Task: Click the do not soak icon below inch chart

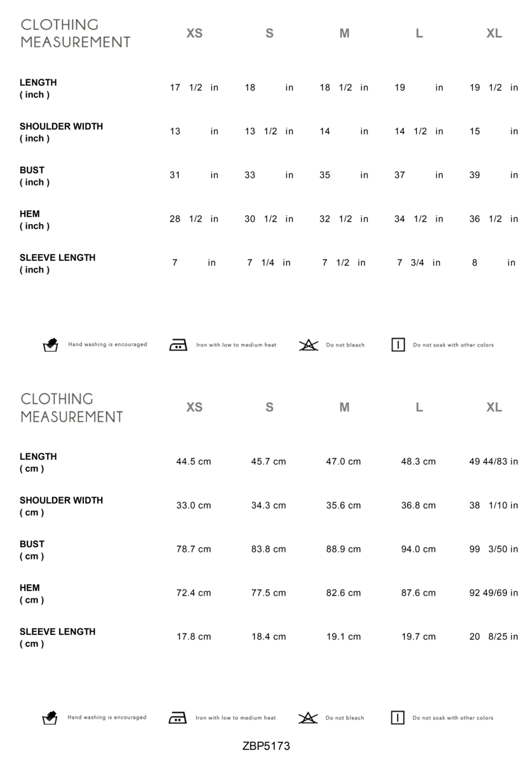Action: (398, 345)
